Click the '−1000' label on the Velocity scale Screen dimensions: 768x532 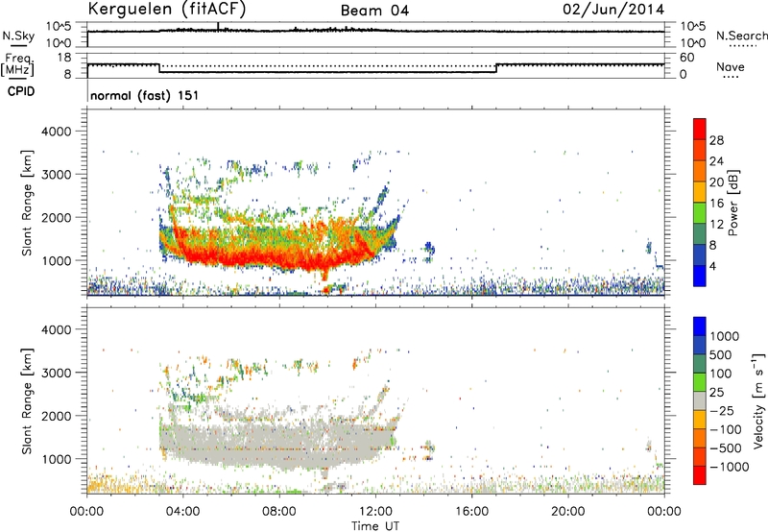coord(730,467)
